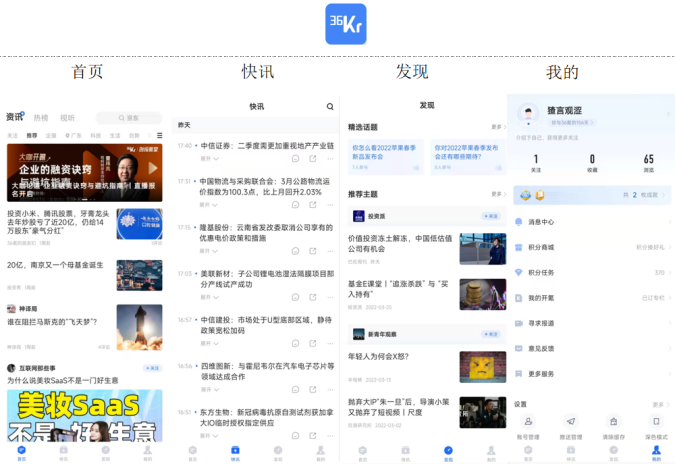Share the 美联新材 news flash
Viewport: 675px width, 464px height.
click(313, 297)
